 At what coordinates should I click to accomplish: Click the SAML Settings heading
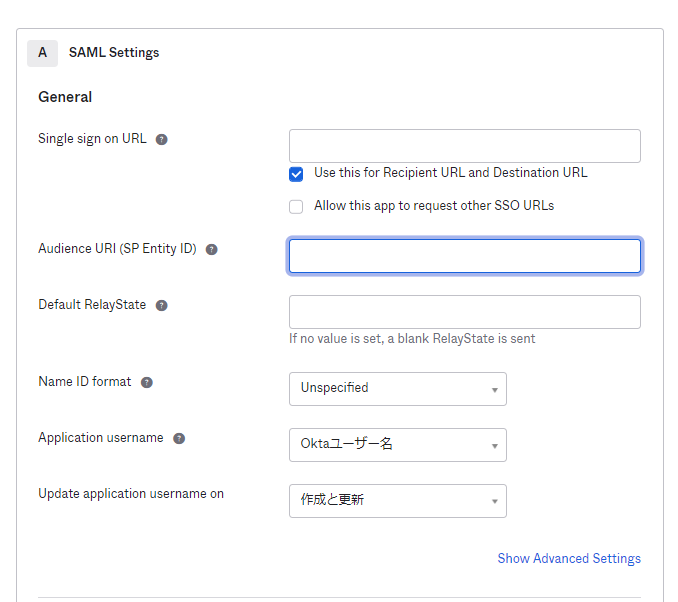pos(114,52)
